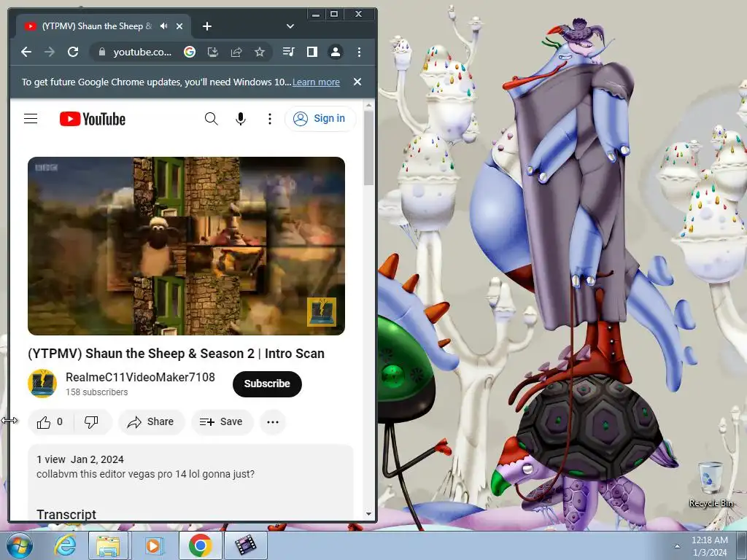Screen dimensions: 747x560
Task: Save the video to a playlist
Action: [222, 422]
